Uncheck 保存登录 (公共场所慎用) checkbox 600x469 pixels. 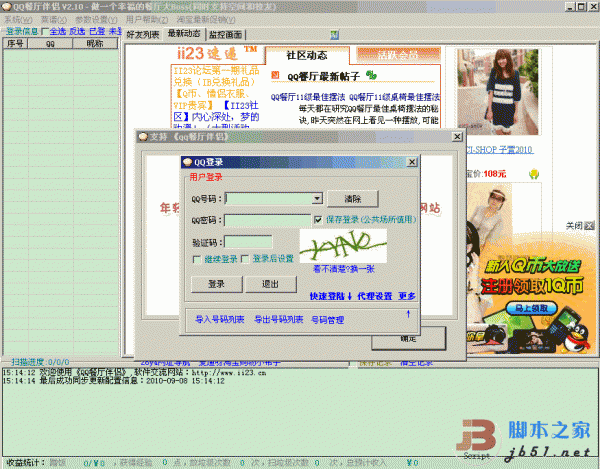pos(318,220)
